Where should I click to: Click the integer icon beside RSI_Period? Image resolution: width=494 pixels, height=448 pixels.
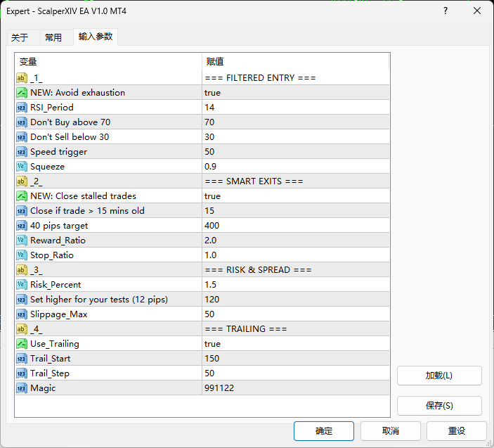pos(22,107)
